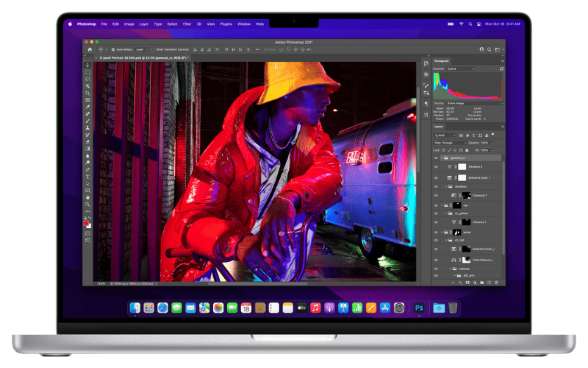Open the Plugins menu
The image size is (588, 368).
pyautogui.click(x=226, y=24)
